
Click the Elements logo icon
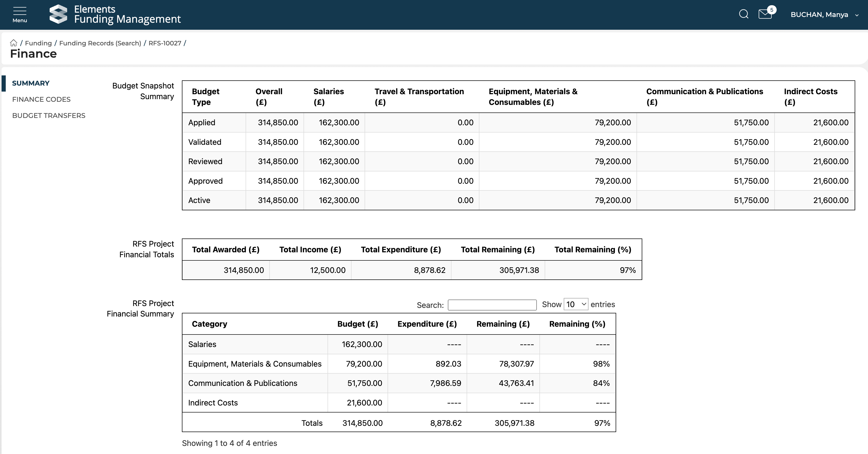tap(58, 14)
